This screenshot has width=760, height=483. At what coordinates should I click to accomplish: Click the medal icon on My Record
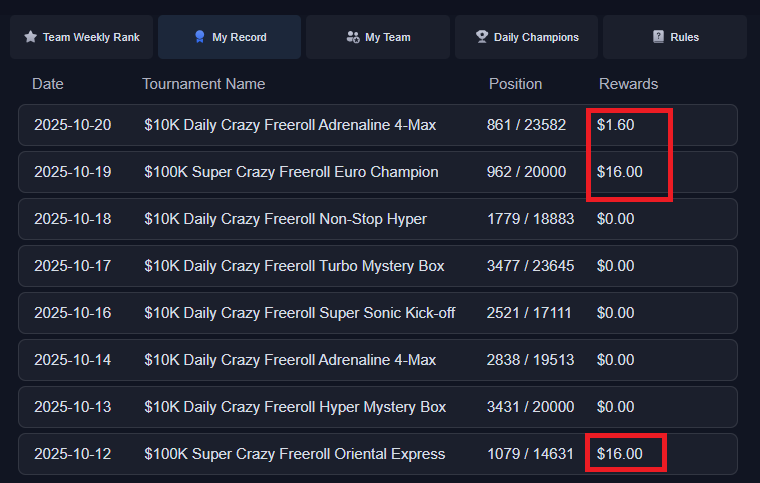199,37
